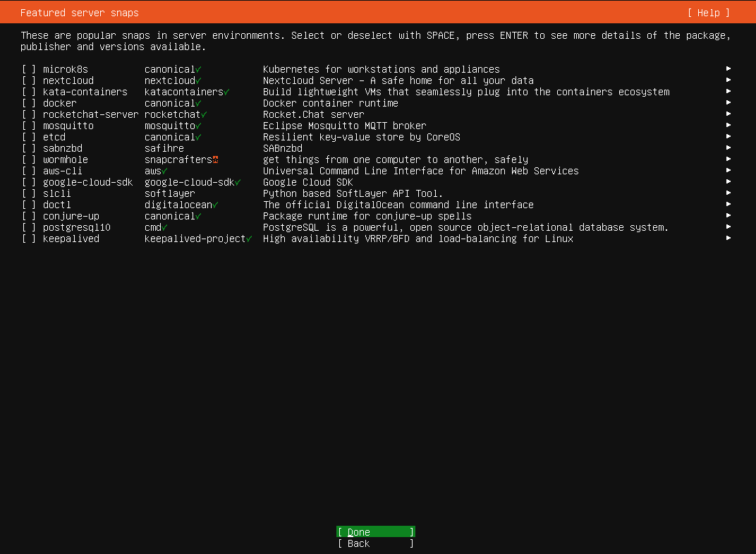Click 'Google Cloud SDK' description text
This screenshot has width=756, height=554.
pos(308,182)
